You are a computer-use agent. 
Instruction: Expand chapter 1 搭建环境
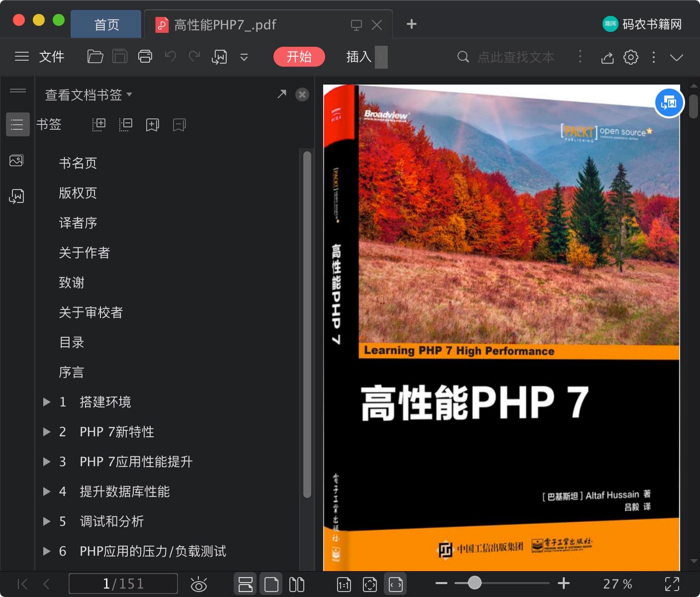click(47, 402)
